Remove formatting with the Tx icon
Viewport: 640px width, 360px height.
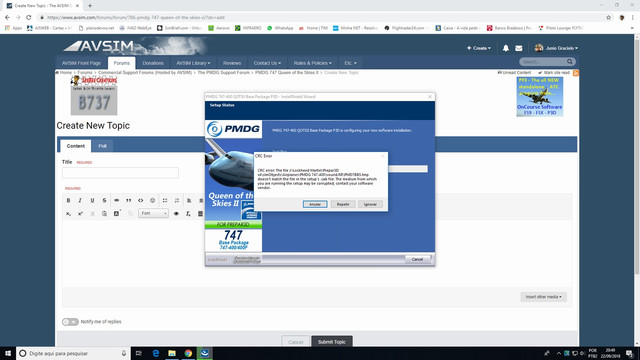pyautogui.click(x=188, y=213)
